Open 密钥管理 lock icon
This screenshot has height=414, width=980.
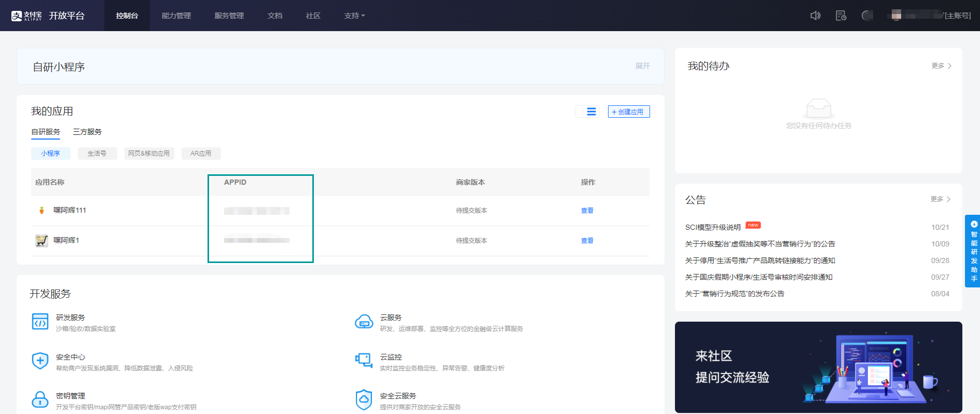(x=40, y=399)
